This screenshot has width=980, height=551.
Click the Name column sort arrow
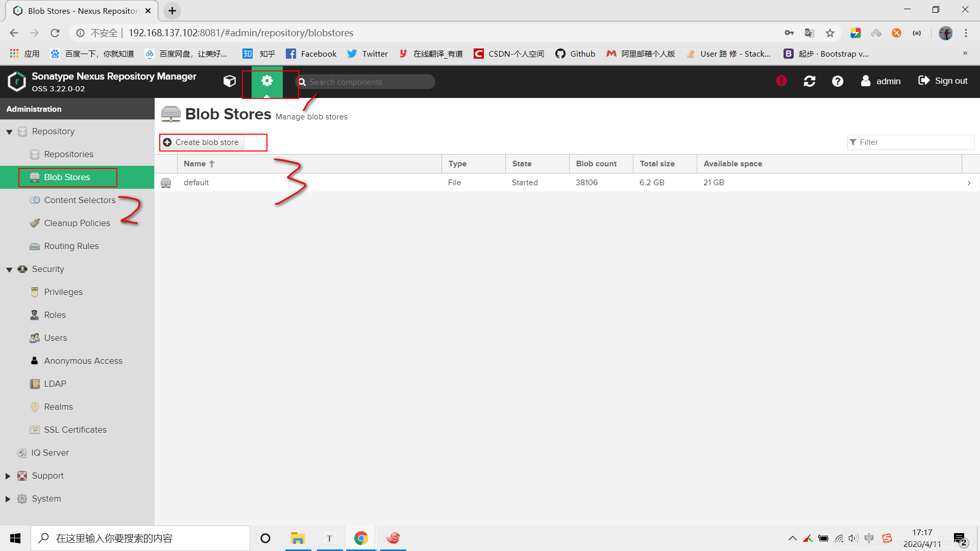pyautogui.click(x=214, y=163)
